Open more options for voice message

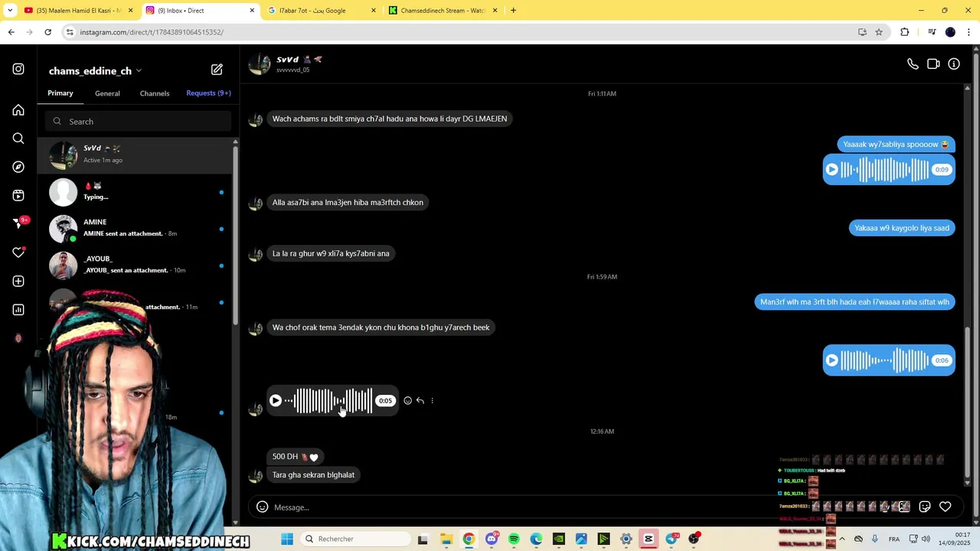[x=432, y=400]
